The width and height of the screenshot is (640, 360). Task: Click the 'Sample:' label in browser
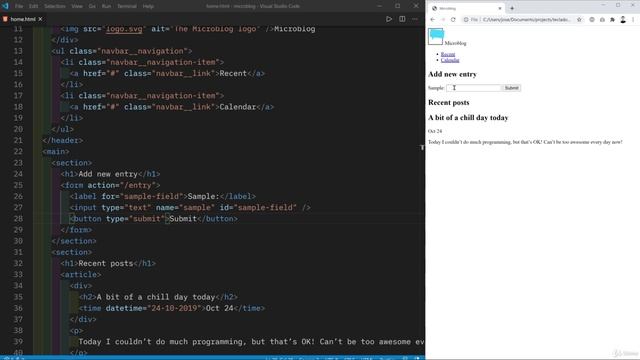tap(436, 88)
